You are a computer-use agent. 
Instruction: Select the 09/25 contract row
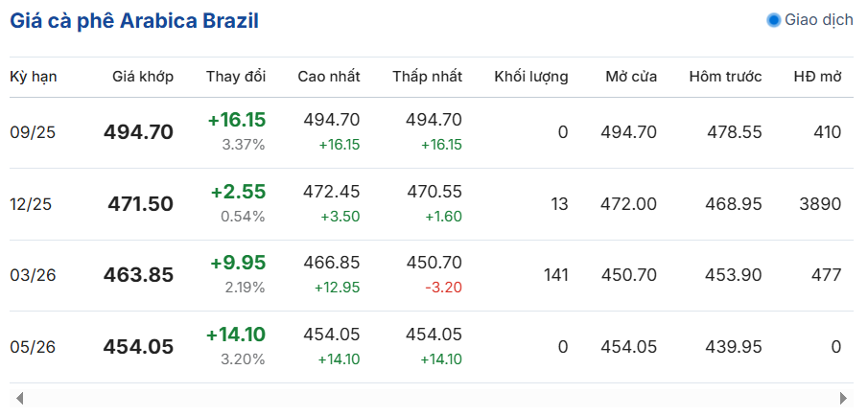pyautogui.click(x=432, y=133)
